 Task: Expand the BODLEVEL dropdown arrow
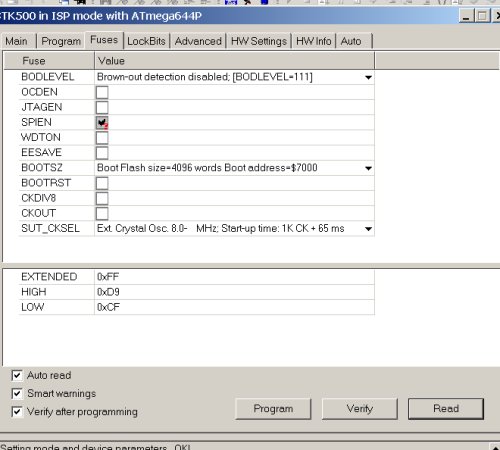click(368, 77)
